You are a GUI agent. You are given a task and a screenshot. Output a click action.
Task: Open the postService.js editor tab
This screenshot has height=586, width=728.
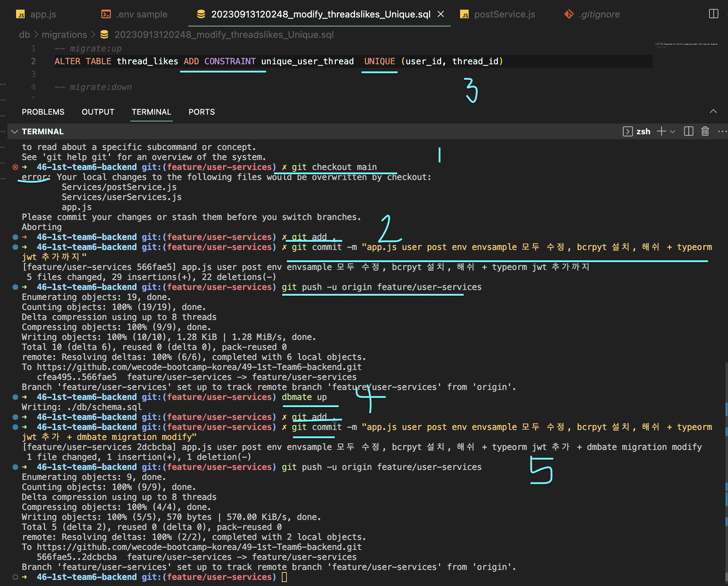[504, 14]
